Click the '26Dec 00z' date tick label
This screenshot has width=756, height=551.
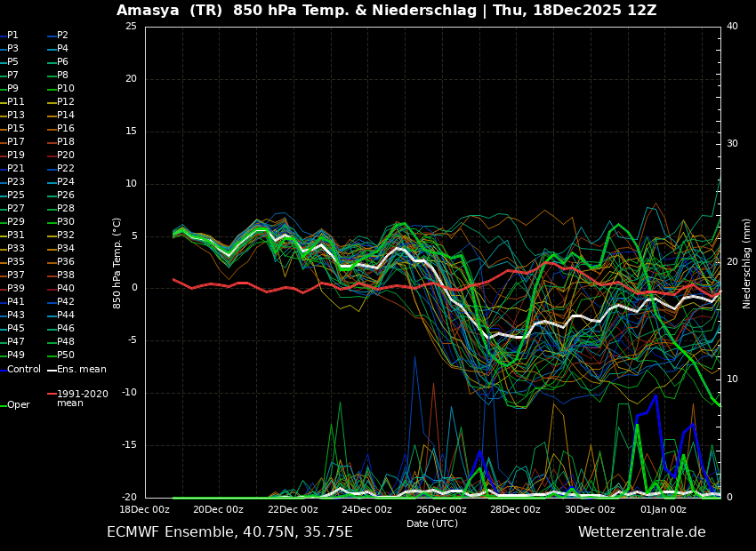click(442, 509)
